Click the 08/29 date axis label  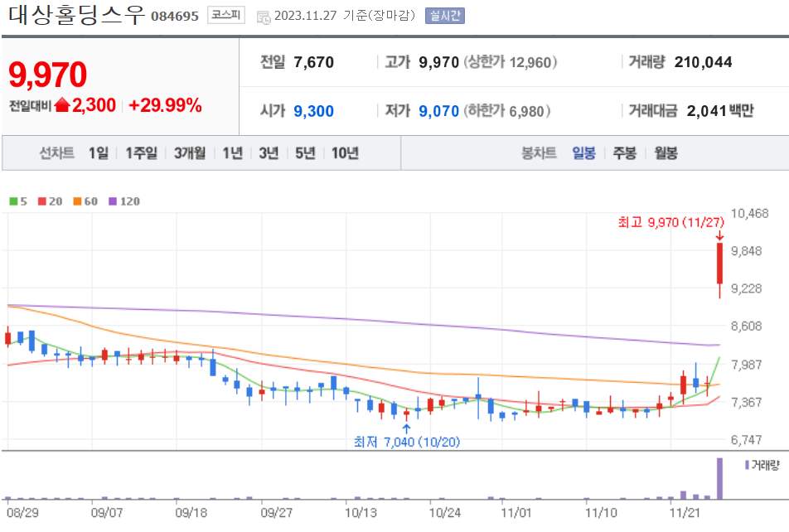tap(22, 513)
